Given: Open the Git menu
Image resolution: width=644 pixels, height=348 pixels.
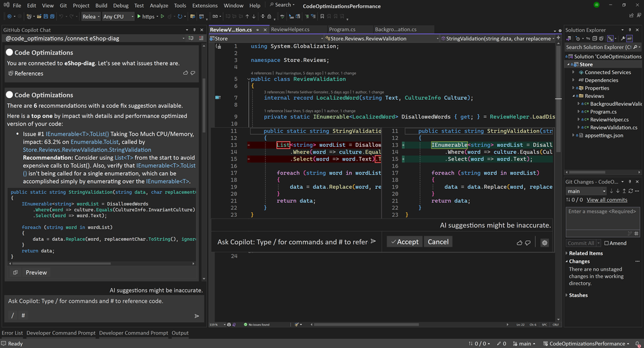Looking at the screenshot, I should [x=63, y=5].
